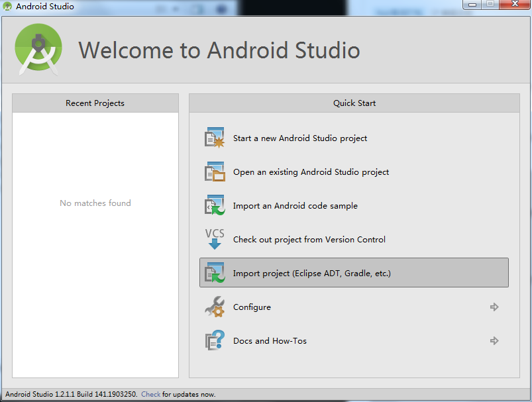This screenshot has height=402, width=532.
Task: Click the VCS checkout arrow icon
Action: click(215, 239)
